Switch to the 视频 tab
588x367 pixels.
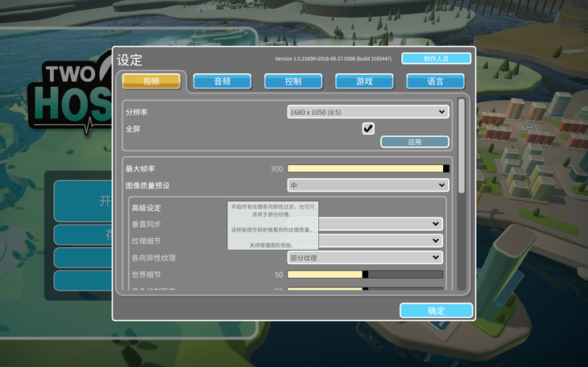click(x=151, y=81)
